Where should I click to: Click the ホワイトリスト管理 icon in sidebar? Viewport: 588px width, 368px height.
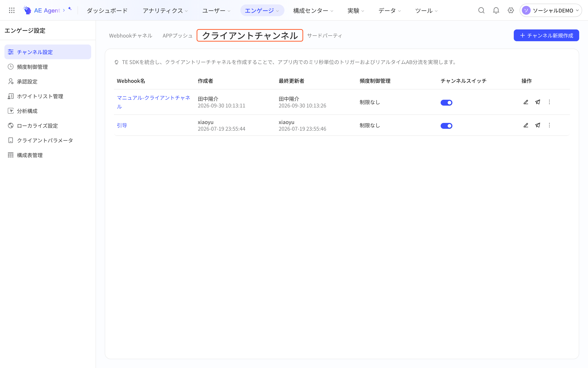click(10, 96)
